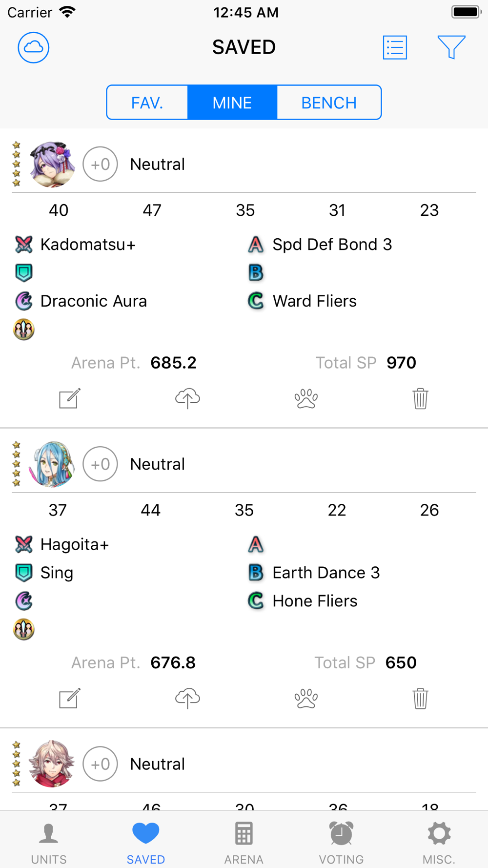Select the MINE segment
488x868 pixels.
tap(232, 103)
